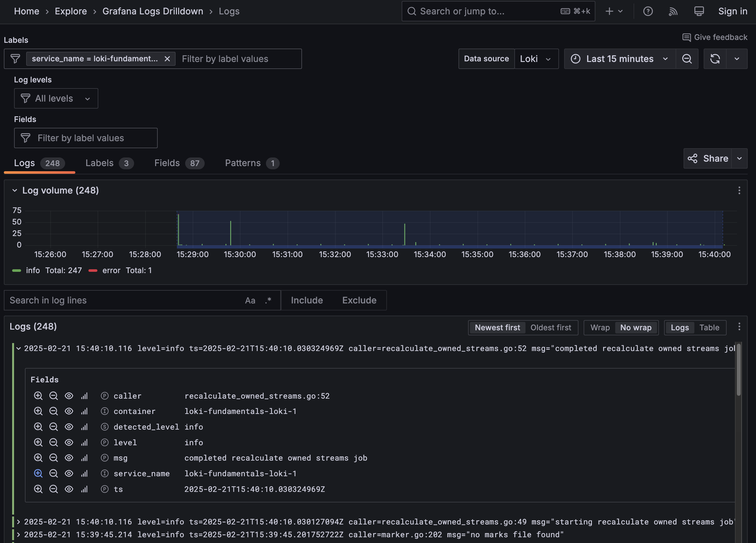Open the Loki data source dropdown
This screenshot has width=756, height=543.
point(537,59)
